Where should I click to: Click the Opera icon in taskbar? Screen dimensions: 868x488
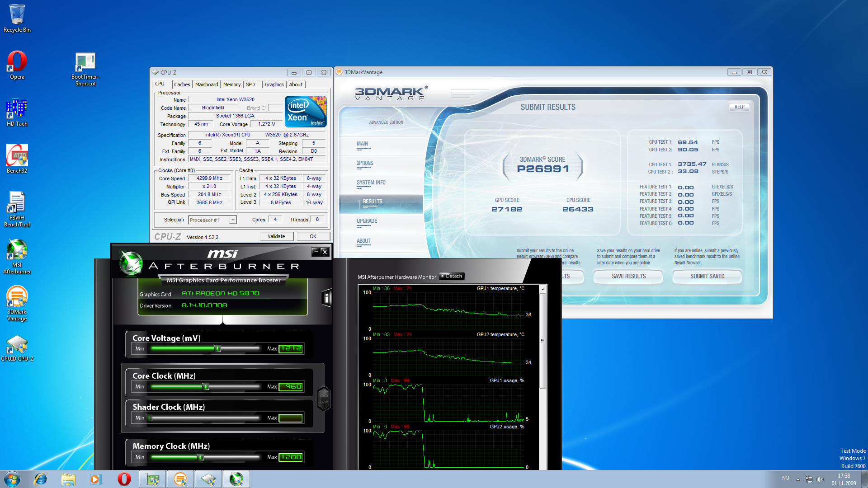click(x=124, y=479)
